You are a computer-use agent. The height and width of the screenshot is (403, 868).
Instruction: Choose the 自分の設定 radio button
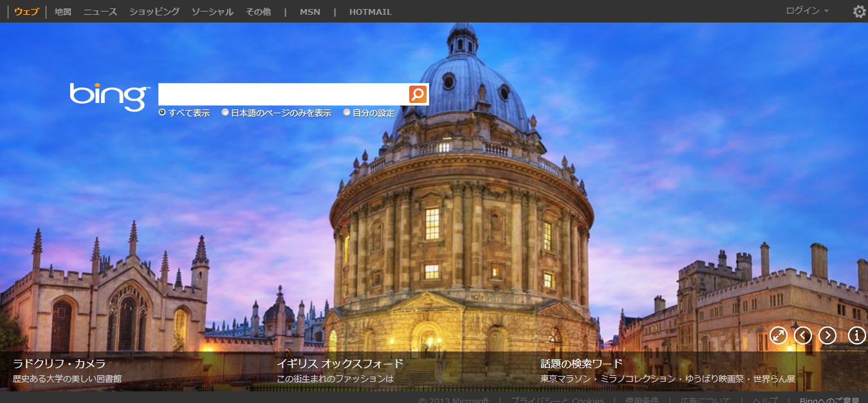tap(347, 113)
